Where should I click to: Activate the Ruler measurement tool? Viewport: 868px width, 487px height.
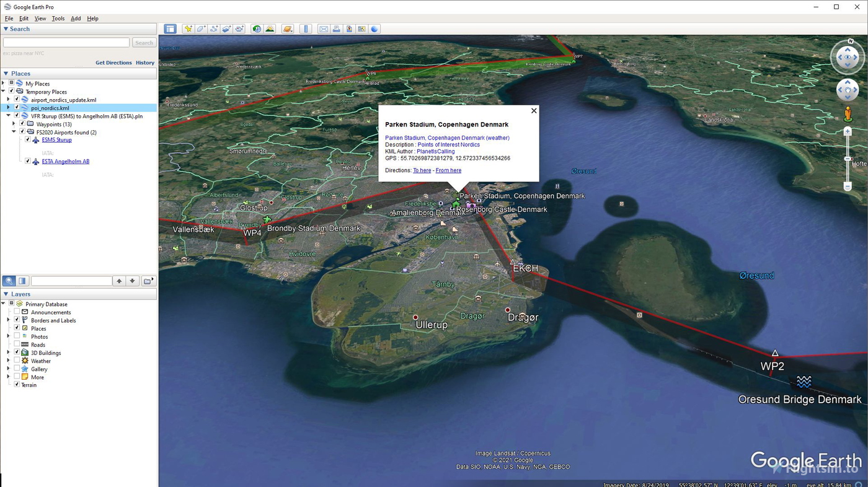tap(305, 29)
